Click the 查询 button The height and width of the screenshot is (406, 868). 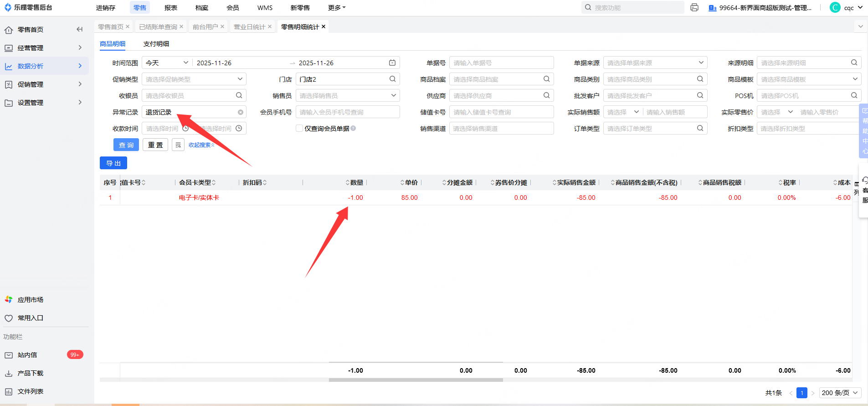click(x=126, y=145)
